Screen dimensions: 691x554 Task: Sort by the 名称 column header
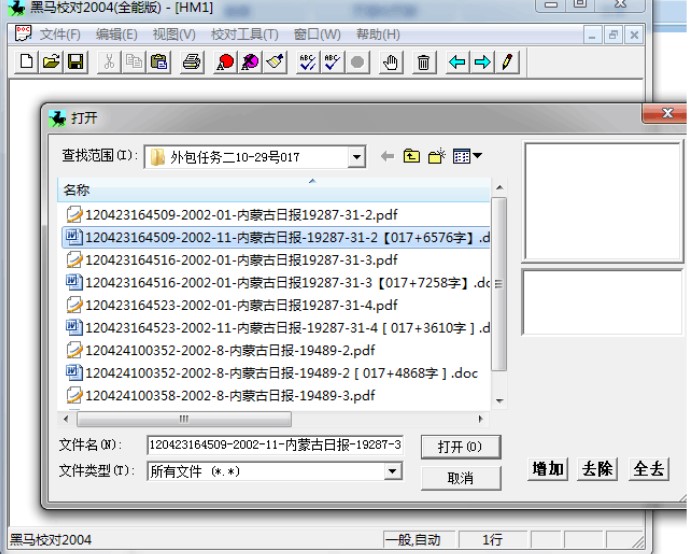(273, 190)
